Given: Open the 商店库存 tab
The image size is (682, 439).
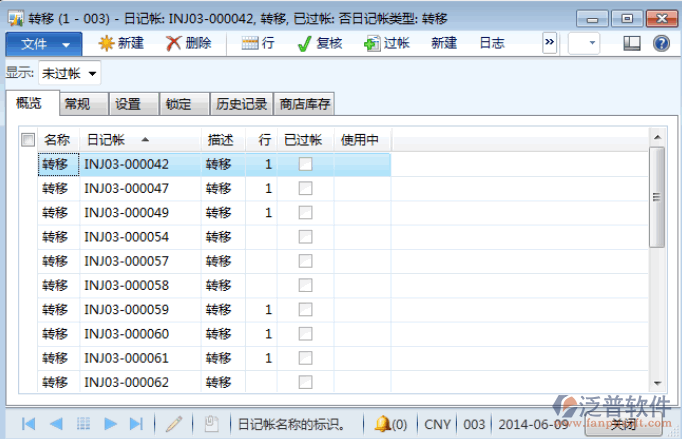Looking at the screenshot, I should [x=305, y=104].
